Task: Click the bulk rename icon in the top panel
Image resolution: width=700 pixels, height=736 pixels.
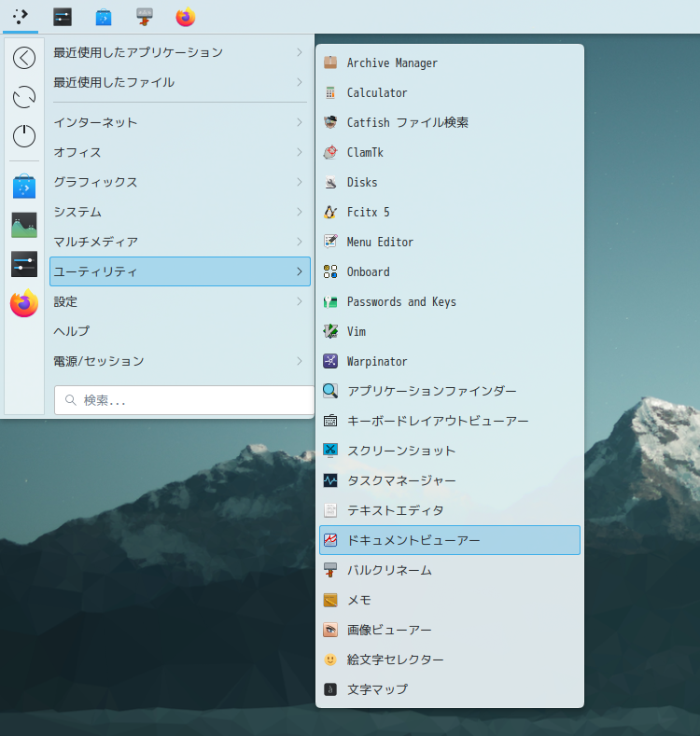Action: point(145,17)
